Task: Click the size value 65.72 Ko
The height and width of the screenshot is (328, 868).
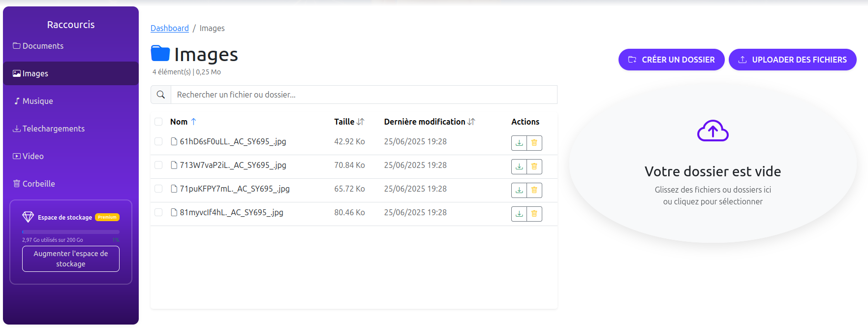Action: (x=349, y=189)
